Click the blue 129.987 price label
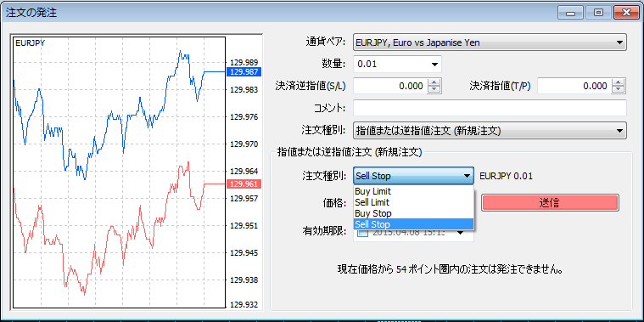The width and height of the screenshot is (644, 322). [244, 72]
